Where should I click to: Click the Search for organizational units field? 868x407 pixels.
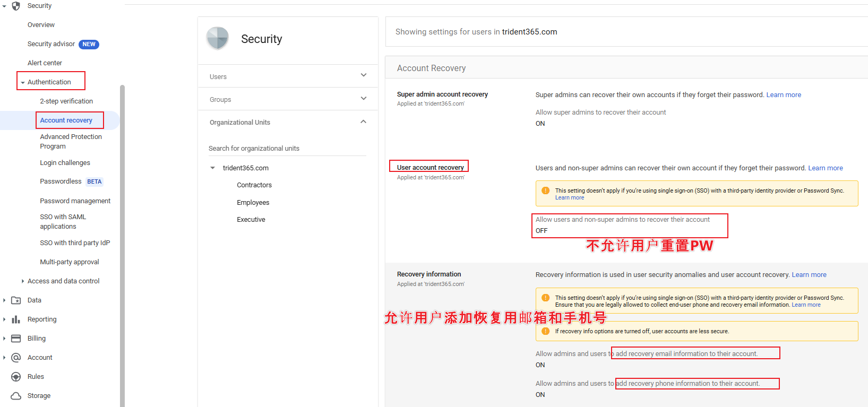coord(287,149)
